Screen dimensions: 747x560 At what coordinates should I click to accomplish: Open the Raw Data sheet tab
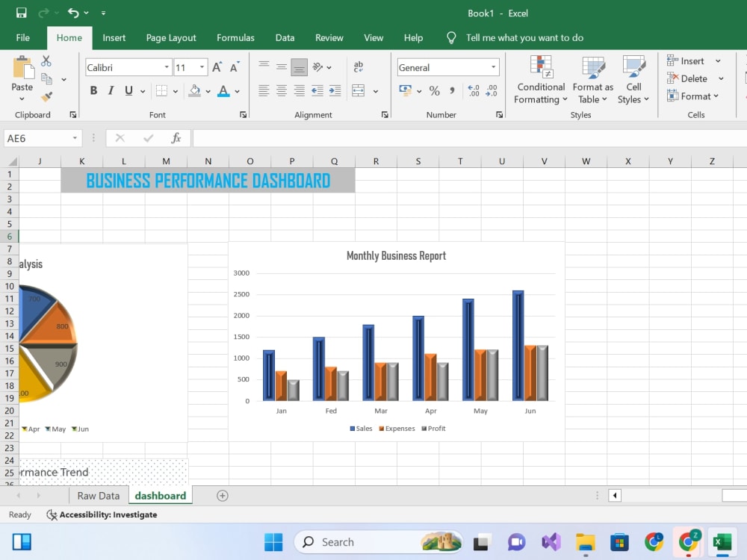coord(98,496)
